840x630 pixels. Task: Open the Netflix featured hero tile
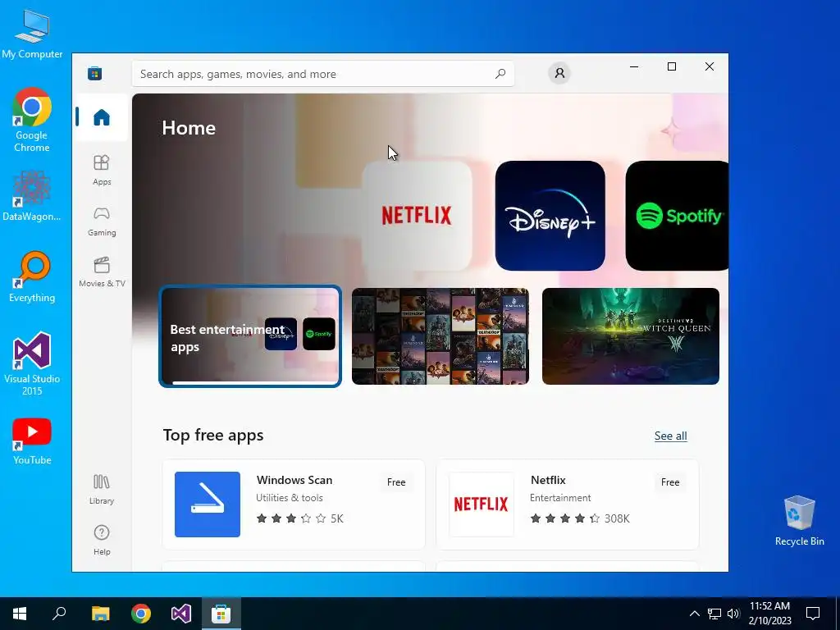tap(417, 216)
